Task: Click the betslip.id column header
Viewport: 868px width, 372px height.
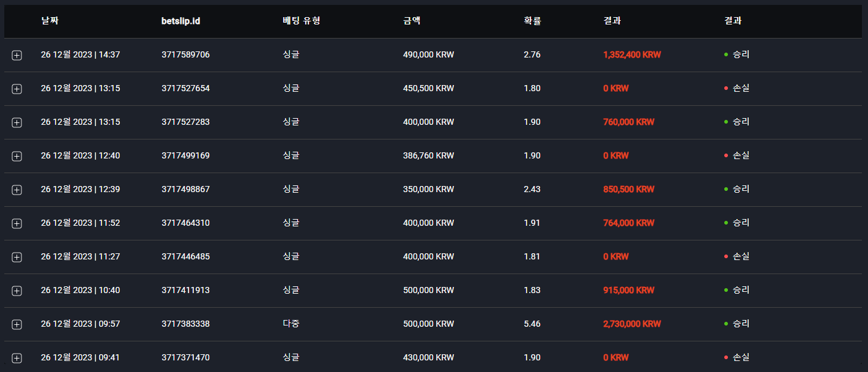Action: 181,21
